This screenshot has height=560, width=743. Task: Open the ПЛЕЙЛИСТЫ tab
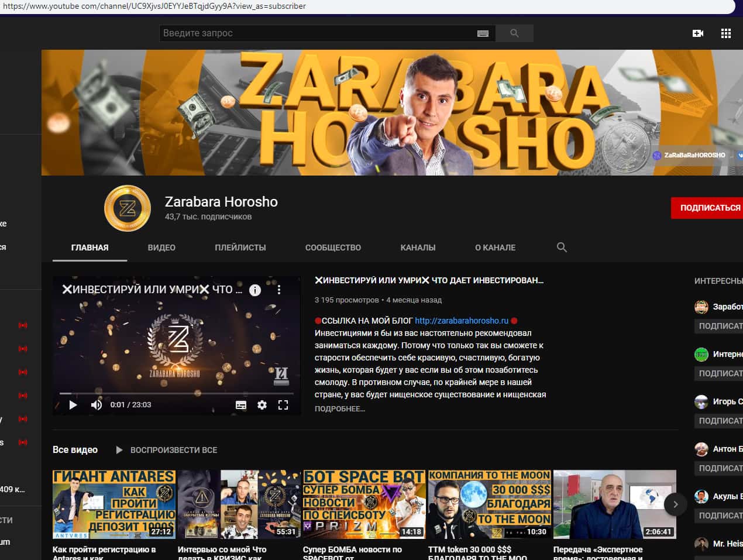pos(240,248)
